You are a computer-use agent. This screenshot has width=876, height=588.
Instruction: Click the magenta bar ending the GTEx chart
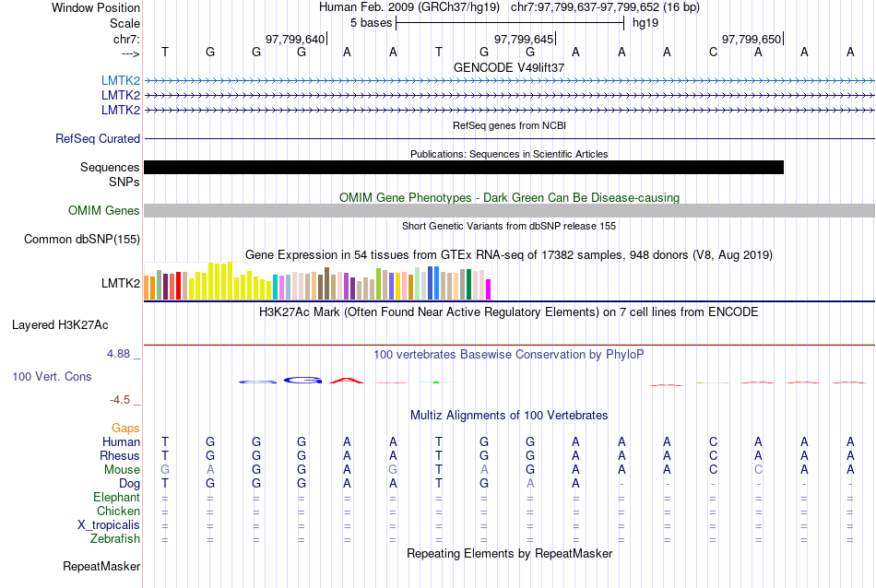[489, 289]
